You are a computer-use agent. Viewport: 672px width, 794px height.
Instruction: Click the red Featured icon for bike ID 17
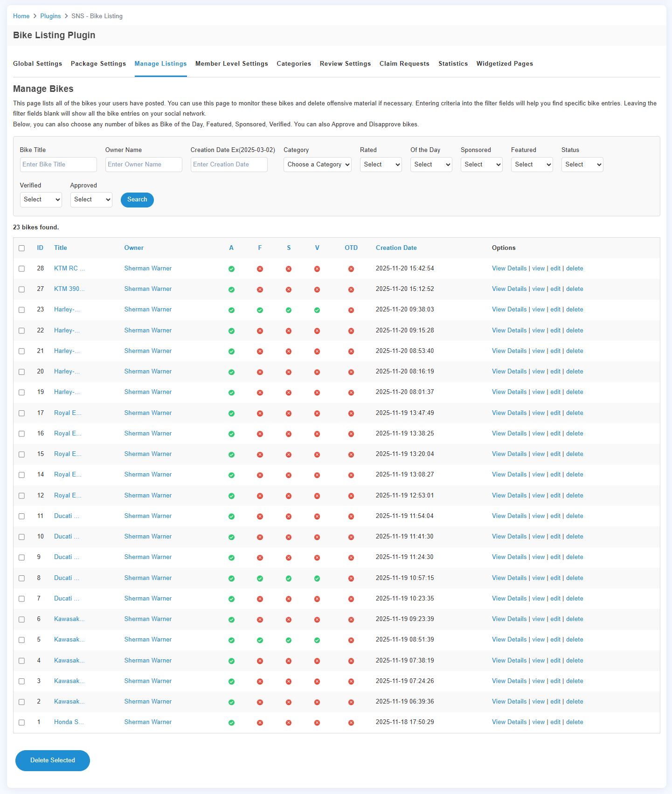(260, 414)
